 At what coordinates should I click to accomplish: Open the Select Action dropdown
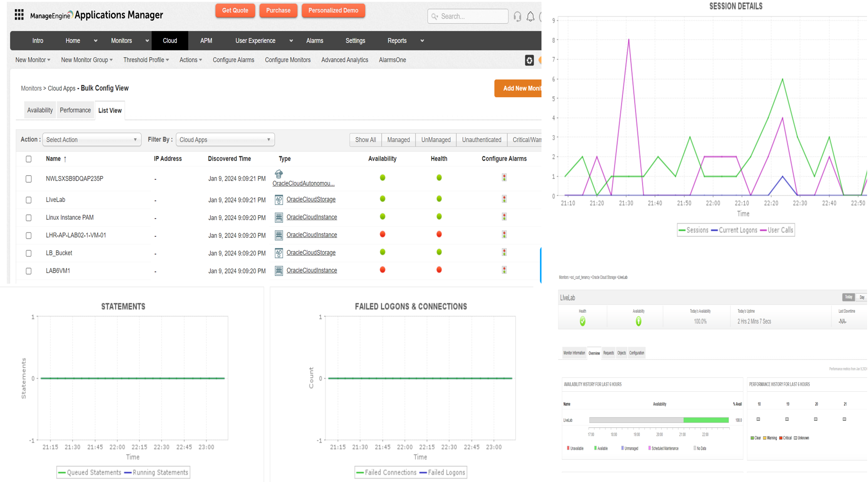(x=91, y=139)
